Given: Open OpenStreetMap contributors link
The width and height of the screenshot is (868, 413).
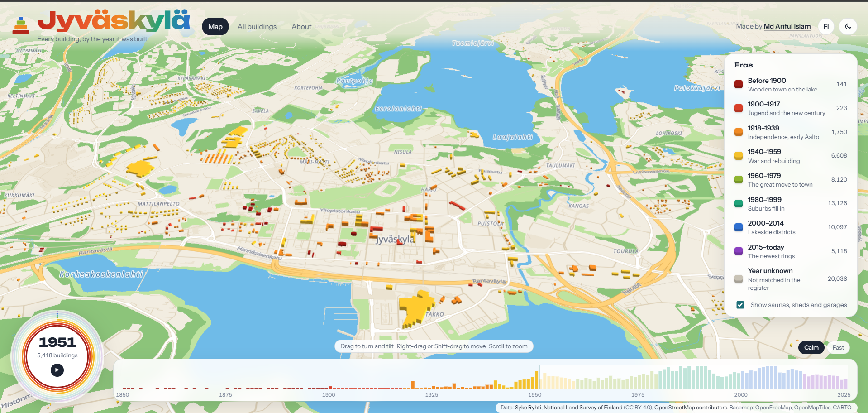Looking at the screenshot, I should click(691, 408).
